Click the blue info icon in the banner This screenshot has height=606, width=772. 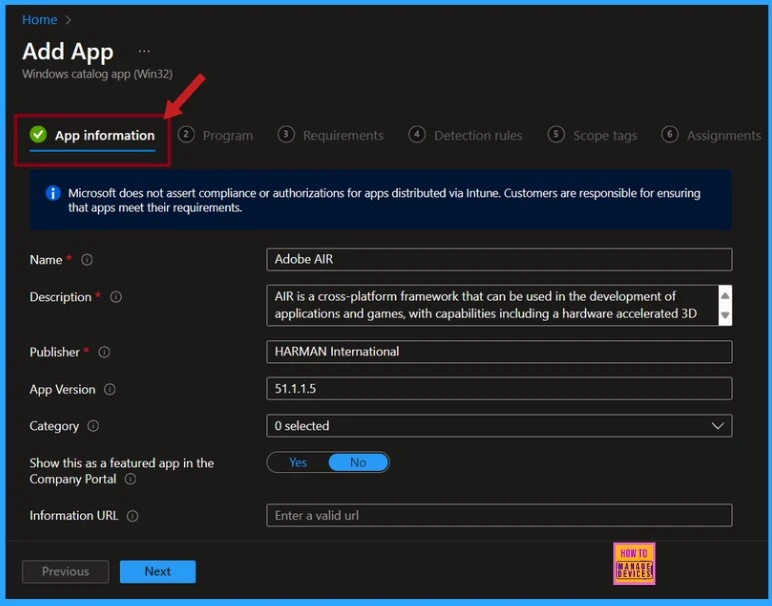pos(53,193)
